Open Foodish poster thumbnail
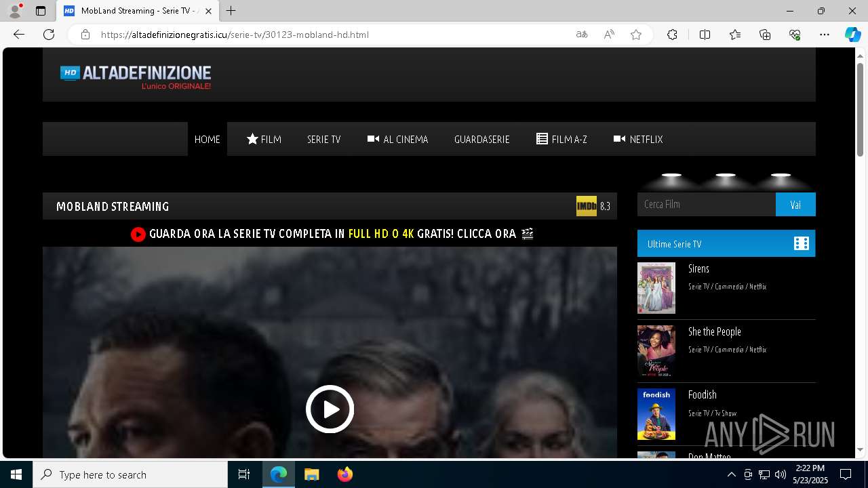This screenshot has height=488, width=868. (x=656, y=414)
